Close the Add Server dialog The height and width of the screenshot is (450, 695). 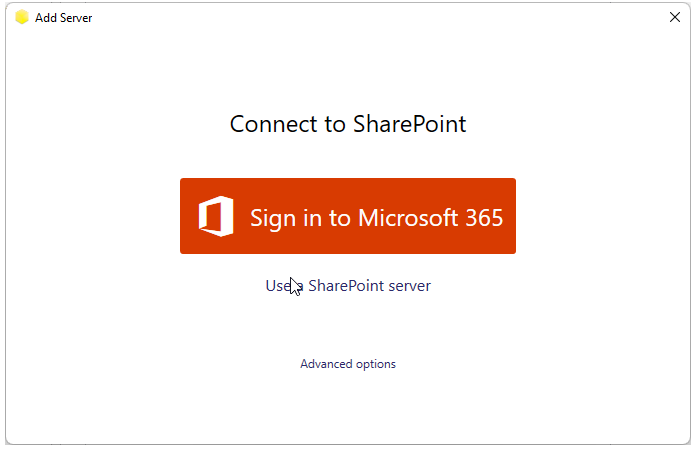[x=675, y=17]
